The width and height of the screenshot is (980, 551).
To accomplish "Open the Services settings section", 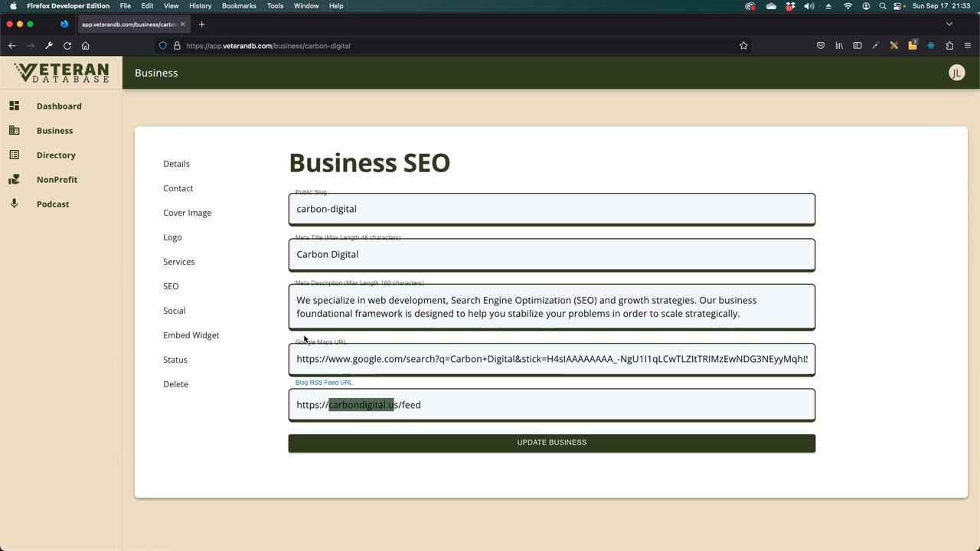I will [x=178, y=262].
